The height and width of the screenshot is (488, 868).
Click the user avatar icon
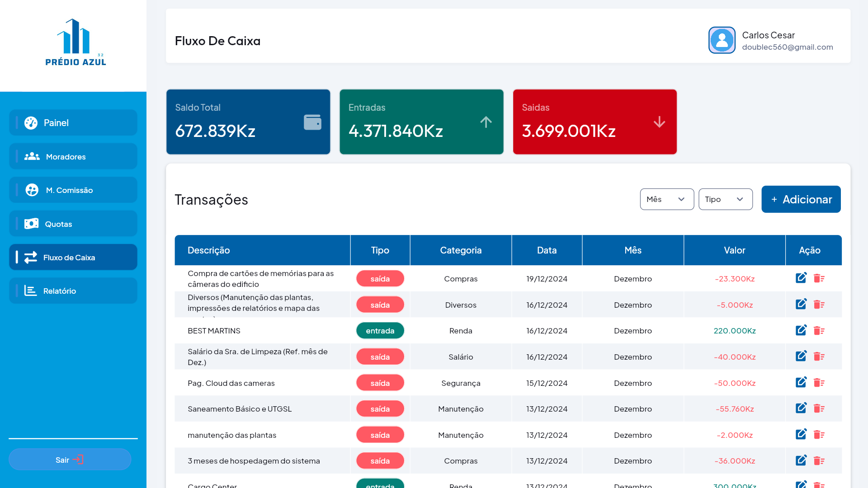[x=722, y=40]
